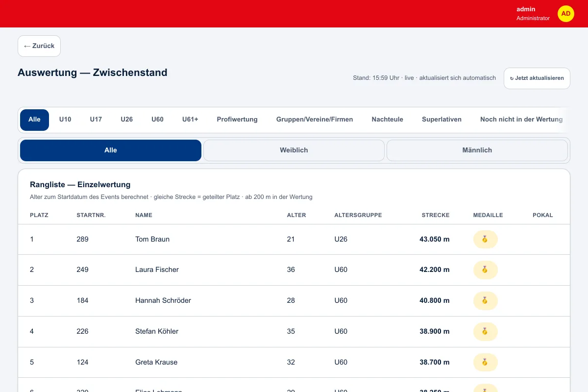
Task: Click start number 184
Action: [83, 301]
